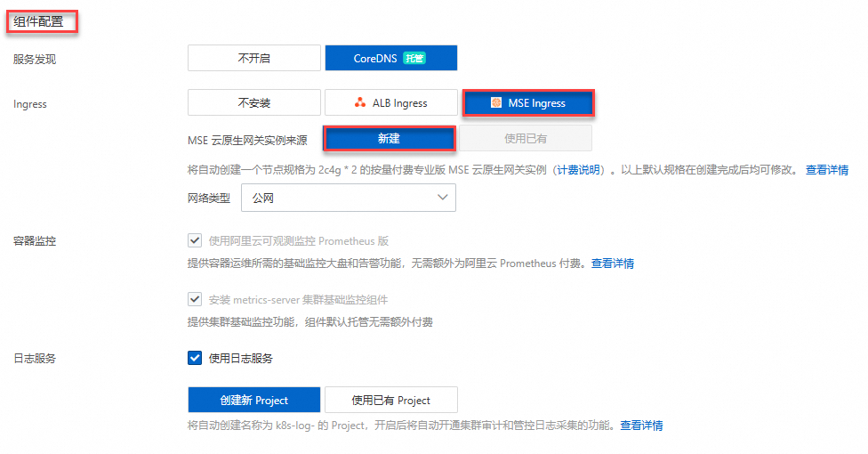The height and width of the screenshot is (454, 868).
Task: Click the 服务发现 label
Action: [x=35, y=60]
